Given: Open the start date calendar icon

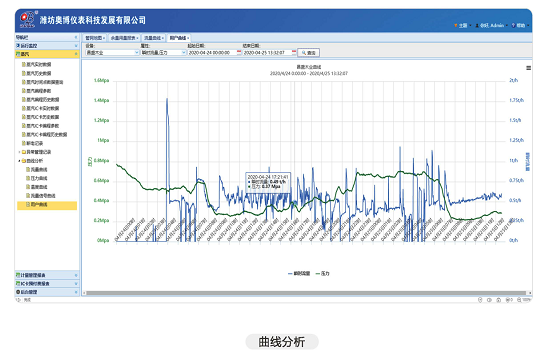Looking at the screenshot, I should 239,53.
